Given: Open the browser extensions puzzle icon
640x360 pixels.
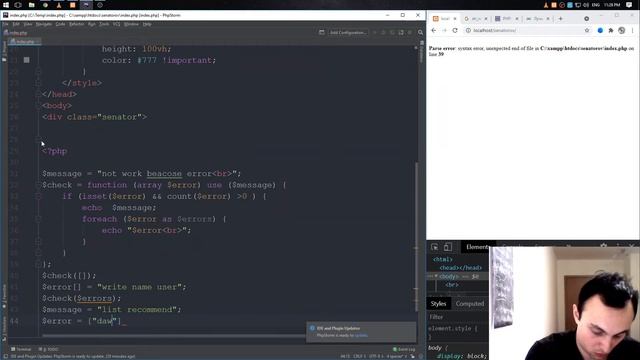Looking at the screenshot, I should [611, 30].
